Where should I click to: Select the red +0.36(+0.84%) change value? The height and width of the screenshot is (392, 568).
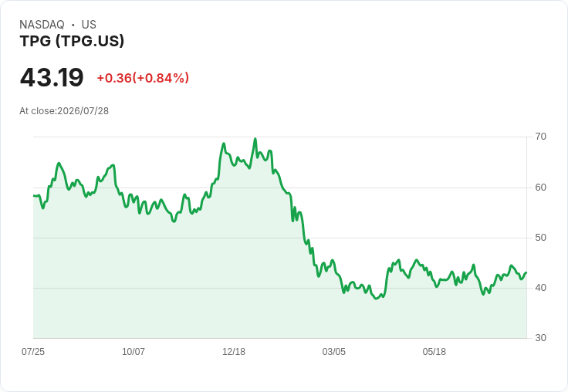point(143,78)
